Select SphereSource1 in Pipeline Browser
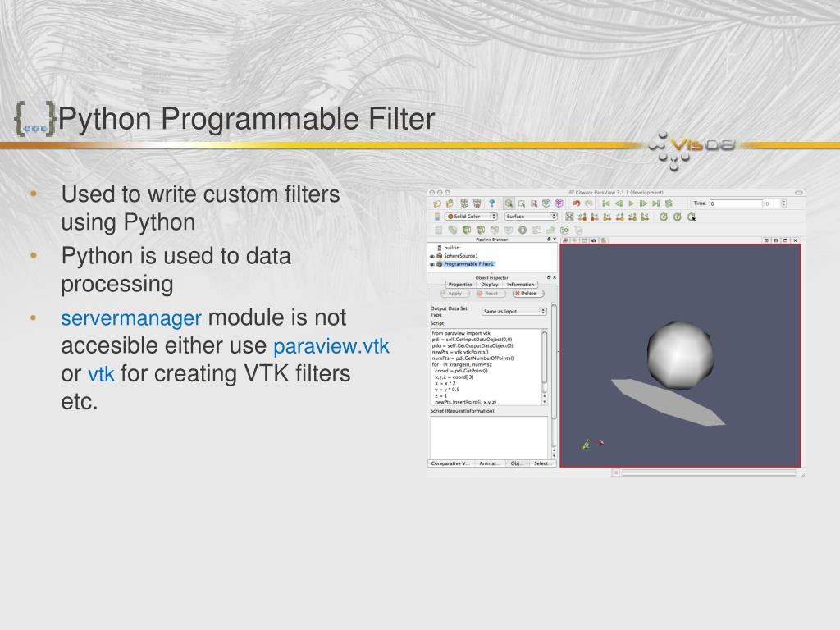The height and width of the screenshot is (630, 840). (x=461, y=256)
